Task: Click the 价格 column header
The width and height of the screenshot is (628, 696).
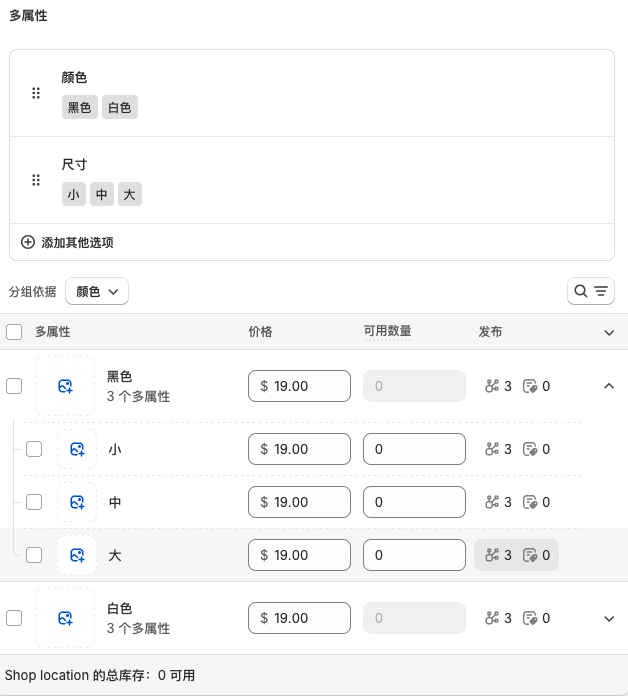Action: coord(261,332)
